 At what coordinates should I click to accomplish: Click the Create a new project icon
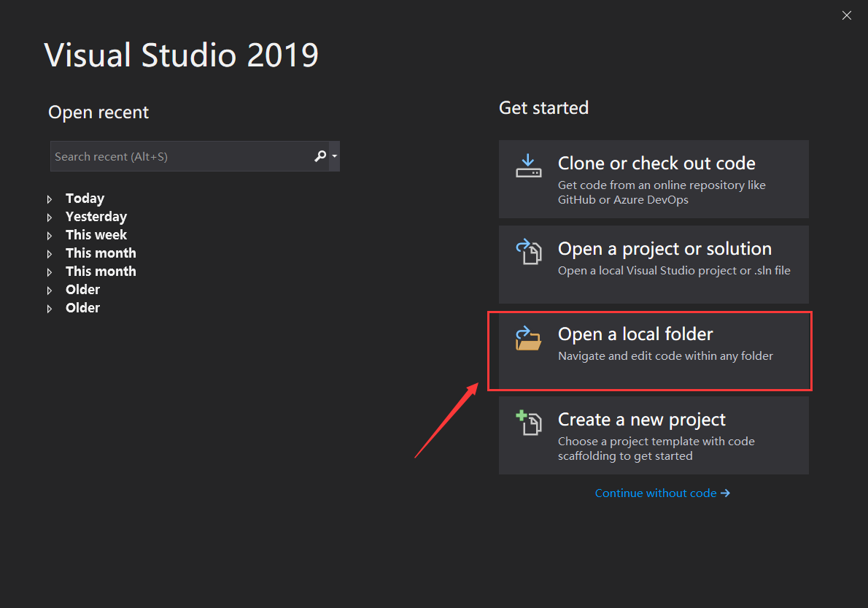(528, 423)
